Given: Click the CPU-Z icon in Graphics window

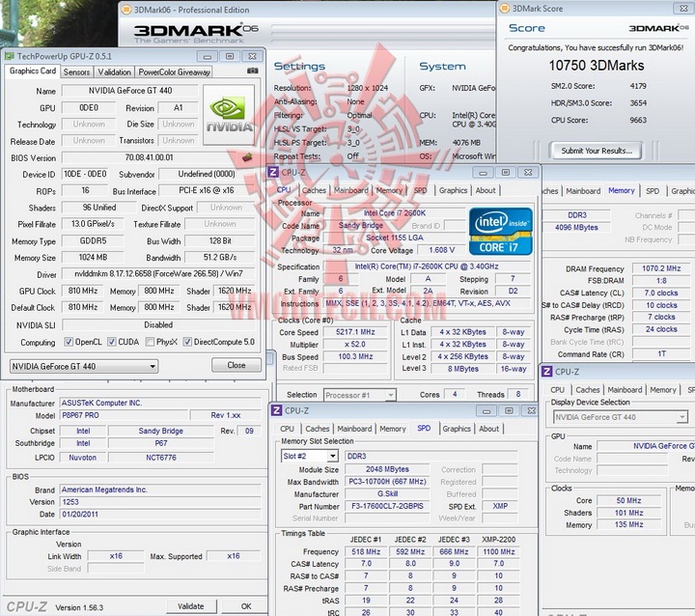Looking at the screenshot, I should pos(547,371).
